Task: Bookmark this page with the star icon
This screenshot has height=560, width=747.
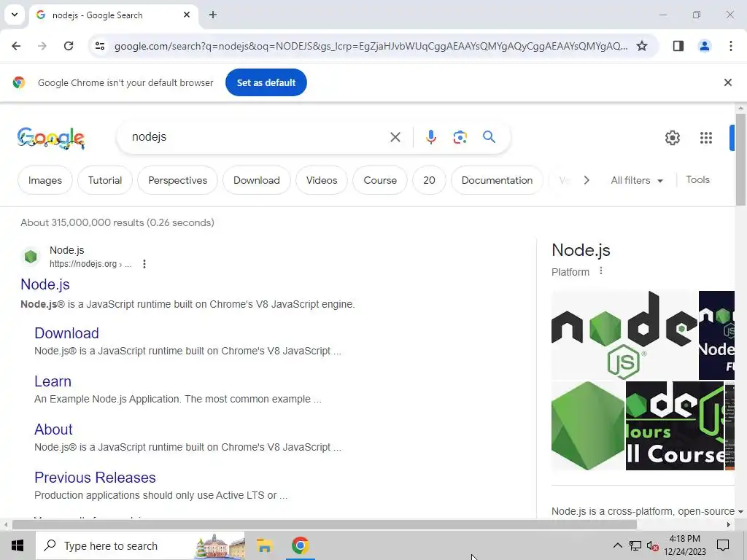Action: point(642,46)
